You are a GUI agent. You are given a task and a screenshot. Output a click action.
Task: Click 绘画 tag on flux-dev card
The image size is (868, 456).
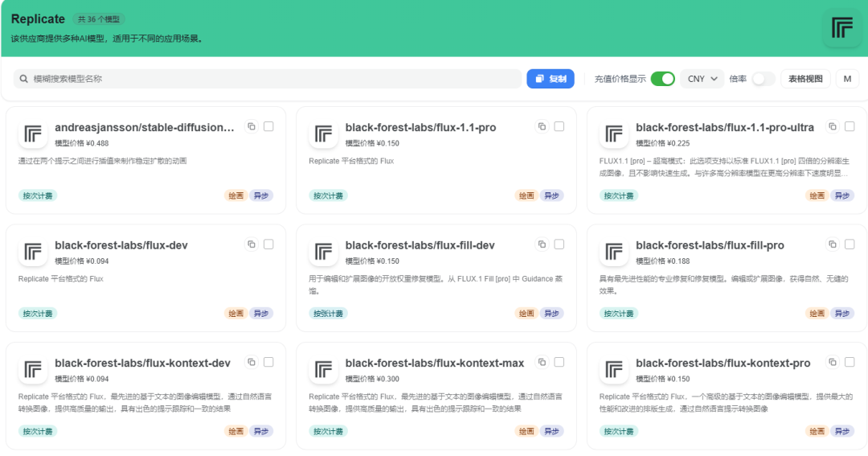point(235,314)
